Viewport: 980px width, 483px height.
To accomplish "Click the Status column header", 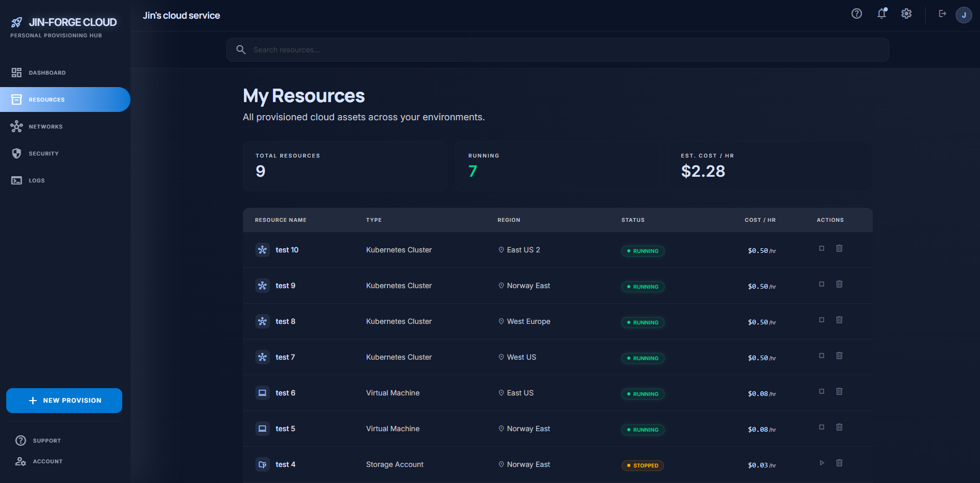I will click(633, 220).
